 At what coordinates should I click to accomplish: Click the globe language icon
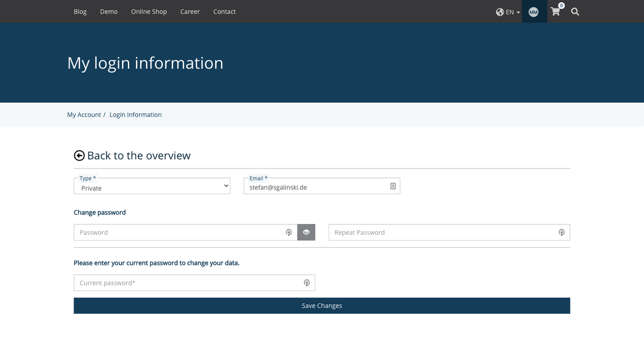tap(500, 12)
